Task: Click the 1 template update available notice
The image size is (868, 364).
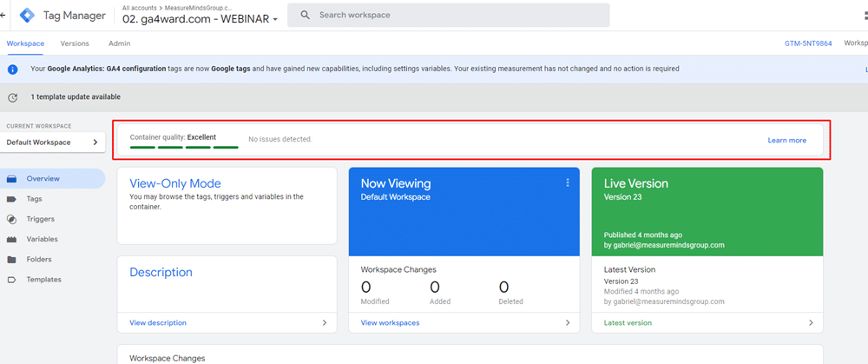Action: [76, 97]
